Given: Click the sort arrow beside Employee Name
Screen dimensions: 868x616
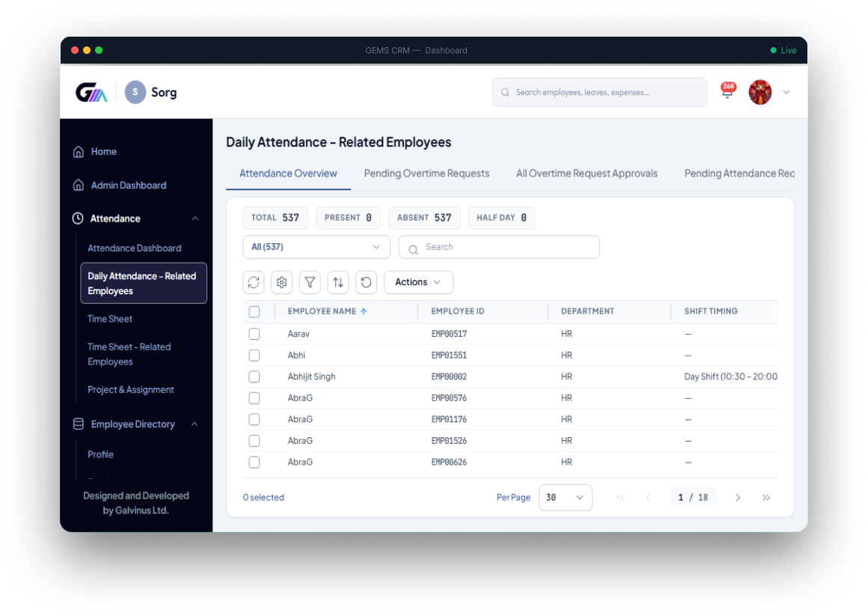Looking at the screenshot, I should click(364, 311).
